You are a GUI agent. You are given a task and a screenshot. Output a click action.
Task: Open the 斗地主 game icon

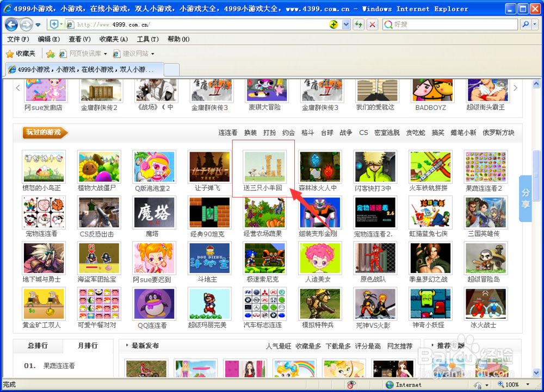[x=209, y=258]
